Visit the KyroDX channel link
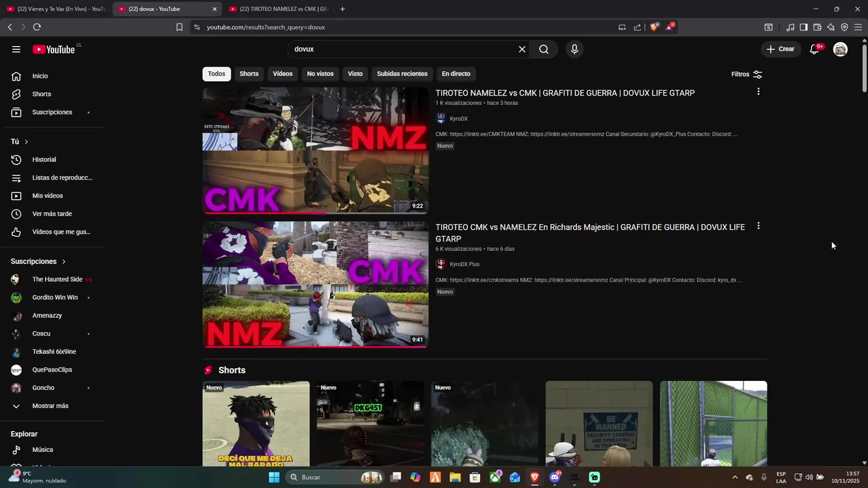868x488 pixels. coord(458,119)
